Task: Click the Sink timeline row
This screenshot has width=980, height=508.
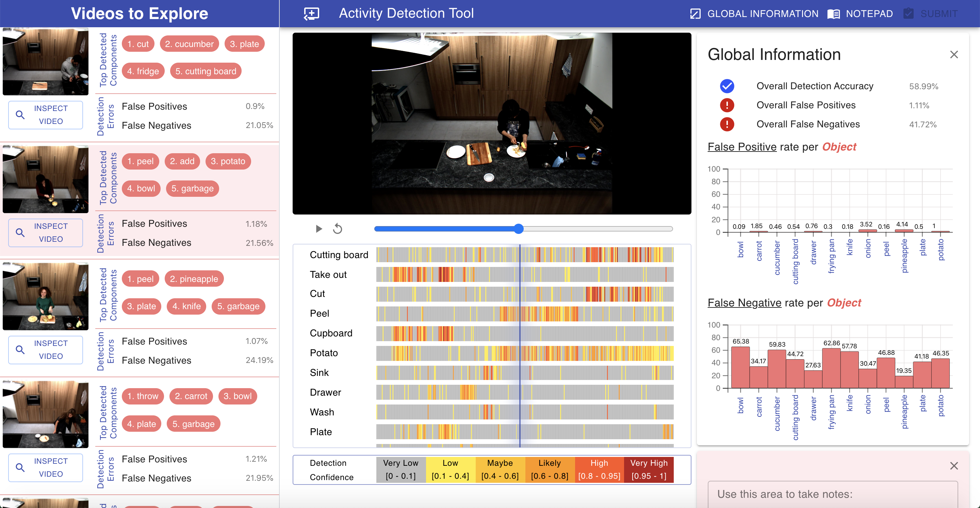Action: point(525,373)
